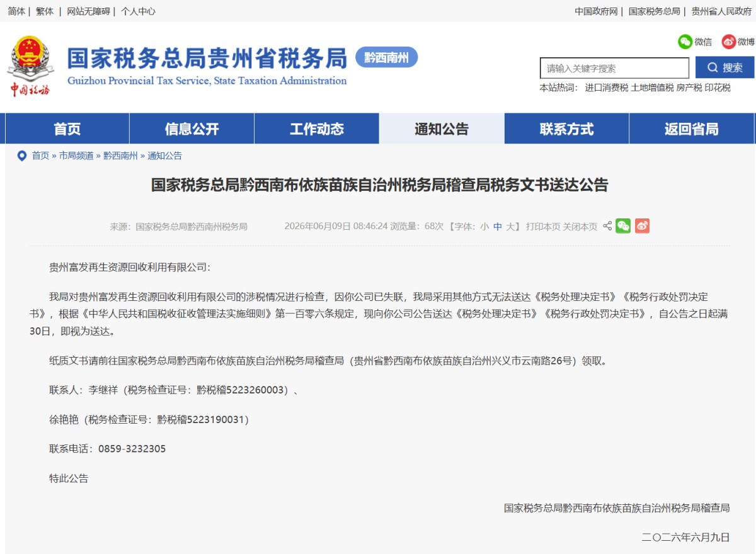756x554 pixels.
Task: Open 国家税务总局 top link
Action: 655,11
